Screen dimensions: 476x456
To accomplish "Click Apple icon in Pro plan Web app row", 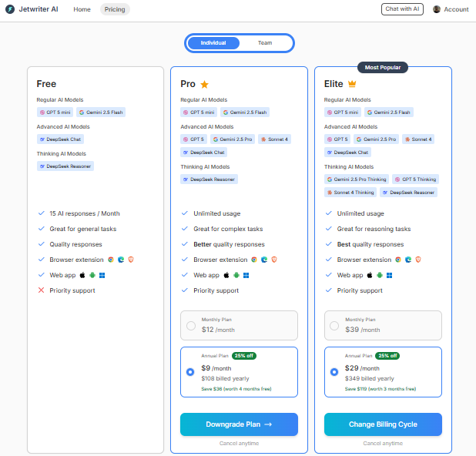I will (x=226, y=275).
